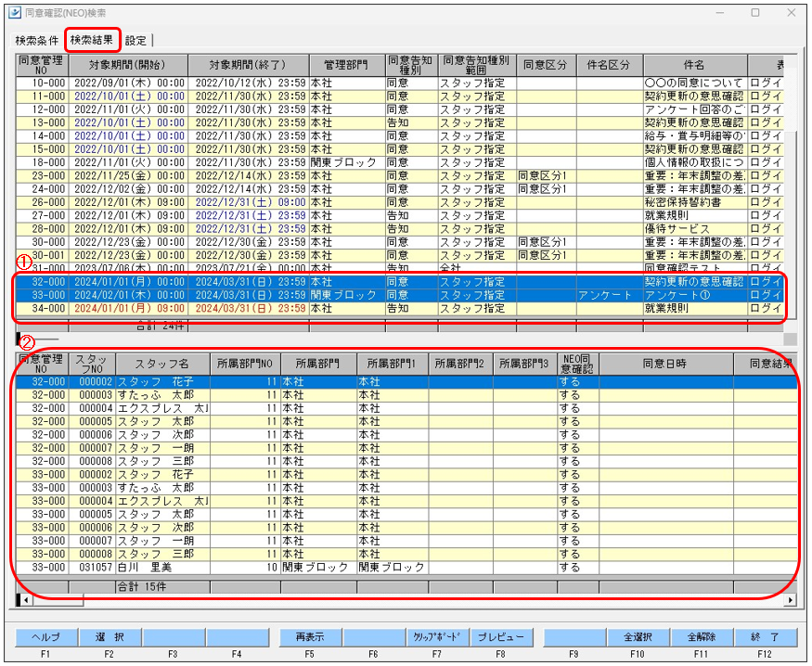Click the 所属部門2 column header
This screenshot has height=666, width=812.
pos(461,365)
